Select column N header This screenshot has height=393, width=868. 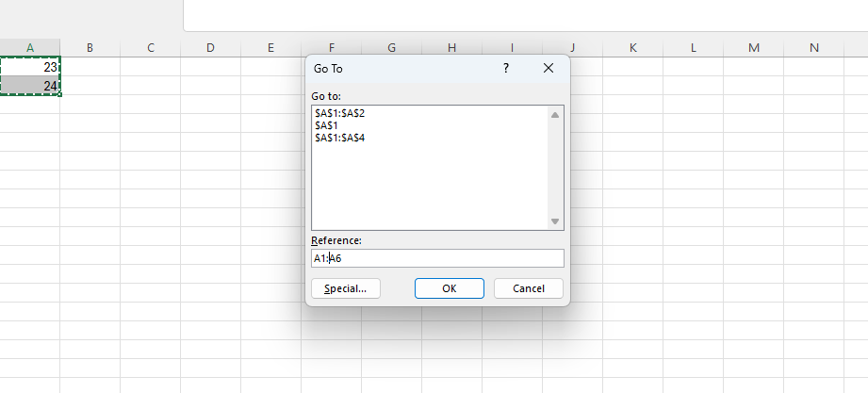[x=813, y=48]
